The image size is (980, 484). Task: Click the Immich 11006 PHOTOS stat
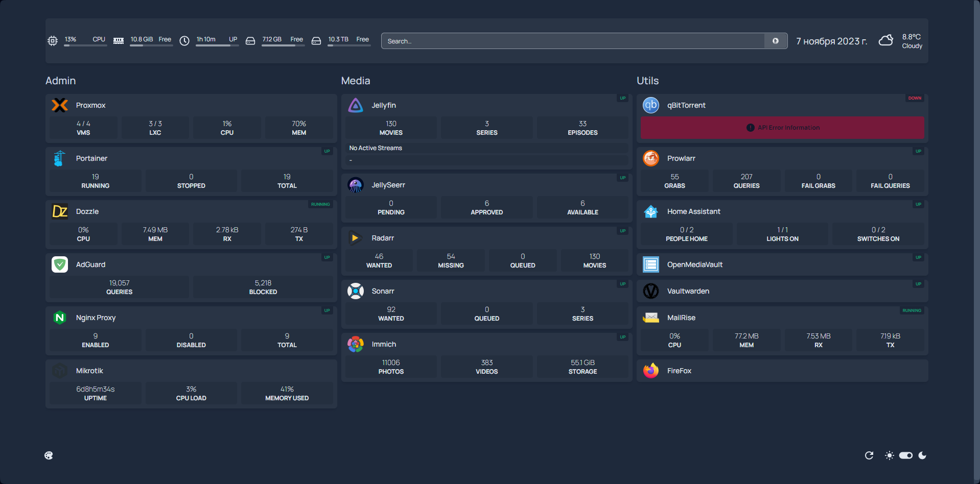pyautogui.click(x=391, y=367)
